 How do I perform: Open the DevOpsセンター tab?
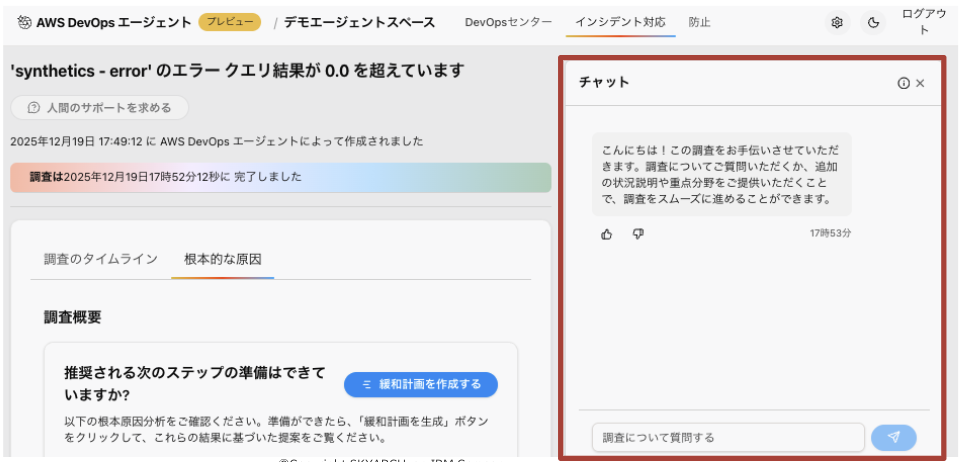(508, 22)
